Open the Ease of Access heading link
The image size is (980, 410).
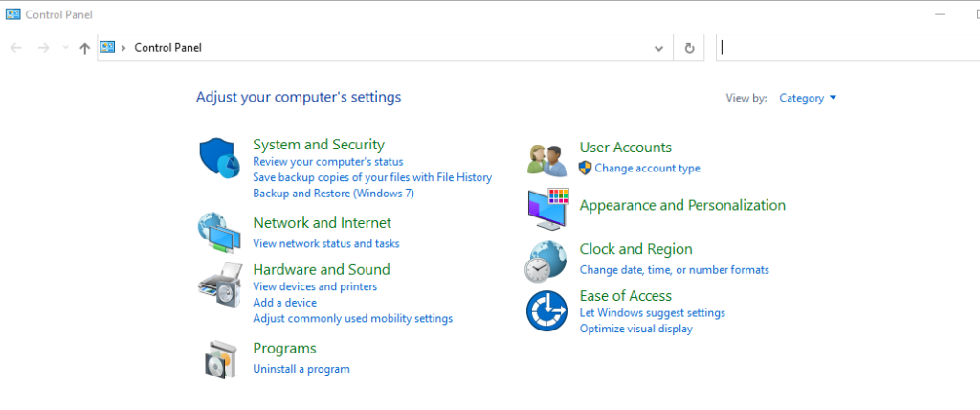pyautogui.click(x=626, y=295)
